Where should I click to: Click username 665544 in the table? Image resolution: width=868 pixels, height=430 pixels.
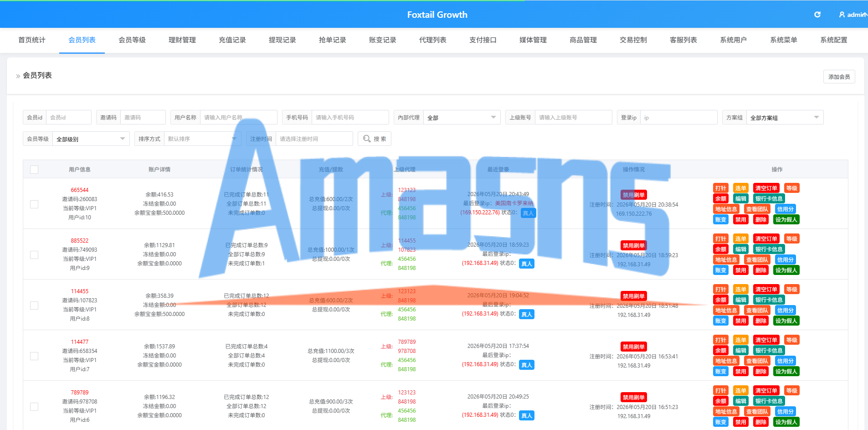[80, 190]
